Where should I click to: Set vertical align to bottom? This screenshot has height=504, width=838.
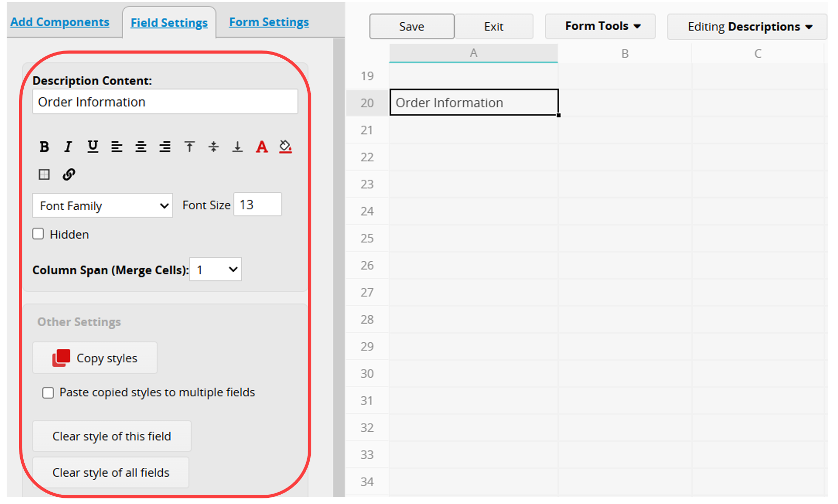coord(238,147)
